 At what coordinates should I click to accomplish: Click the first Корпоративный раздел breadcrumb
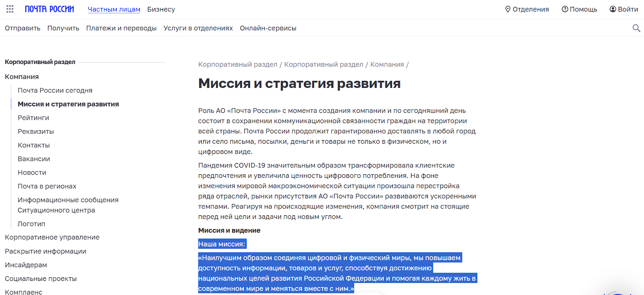tap(237, 64)
